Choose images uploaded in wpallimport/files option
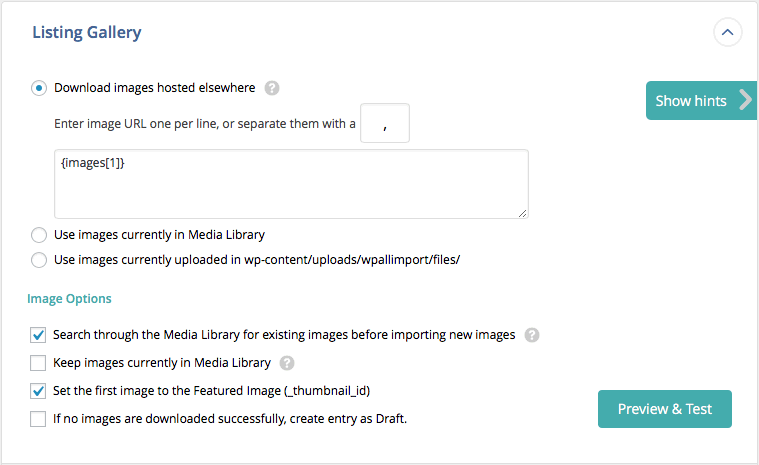759x465 pixels. coord(39,260)
